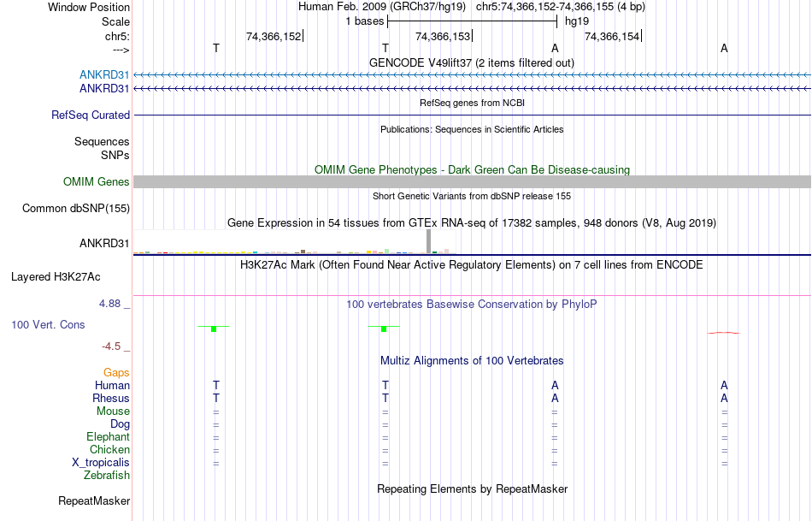
Task: Click the OMIM Genes track label
Action: (x=97, y=182)
